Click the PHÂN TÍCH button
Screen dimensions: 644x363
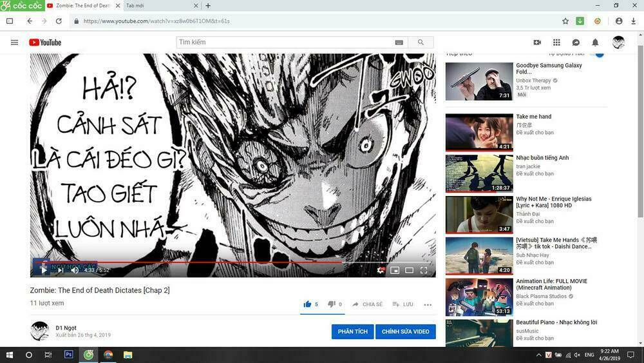352,331
